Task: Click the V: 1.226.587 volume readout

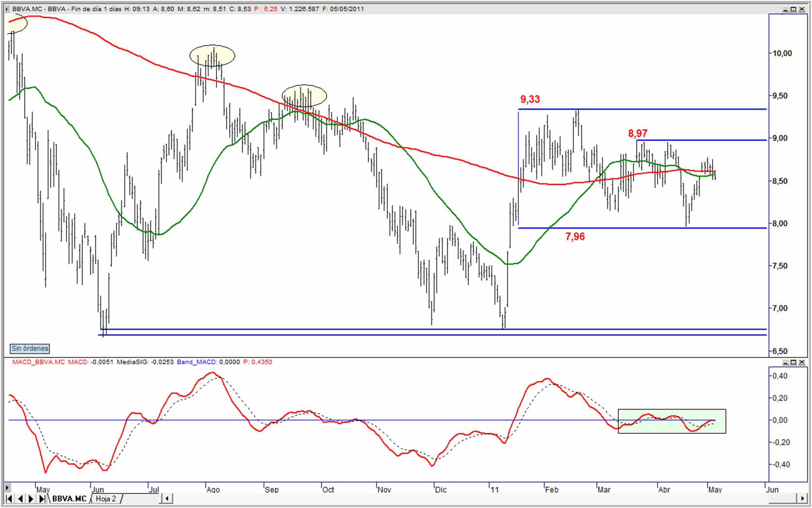Action: (300, 9)
